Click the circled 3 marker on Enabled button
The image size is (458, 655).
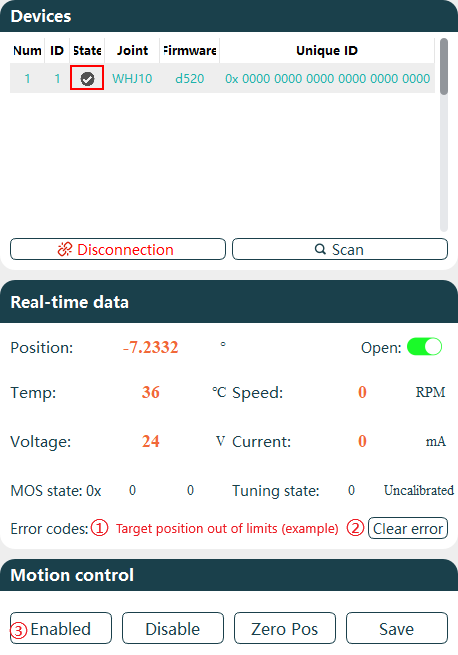[19, 630]
